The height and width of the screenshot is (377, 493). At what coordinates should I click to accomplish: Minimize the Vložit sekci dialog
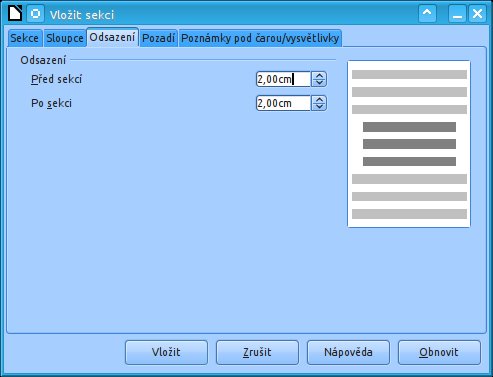(x=457, y=14)
